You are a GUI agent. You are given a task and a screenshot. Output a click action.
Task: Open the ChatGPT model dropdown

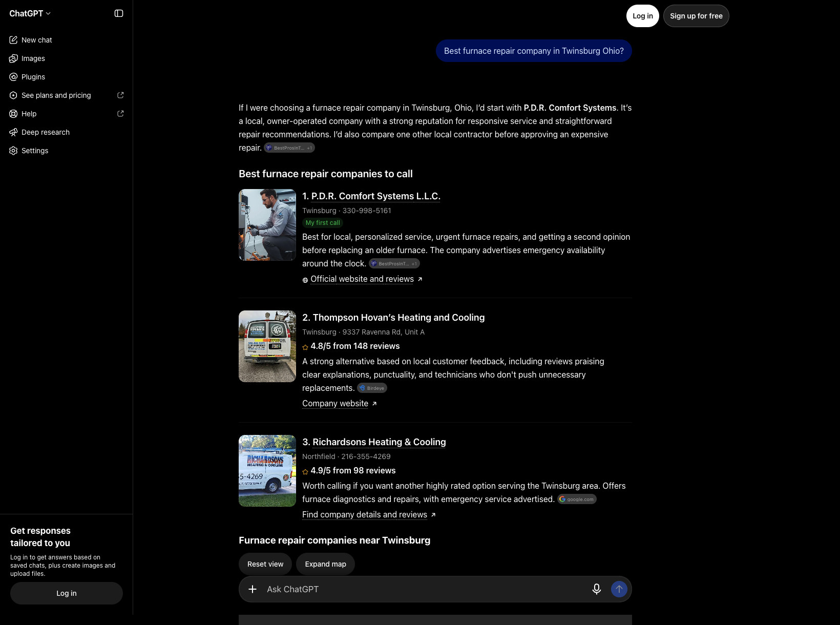(30, 13)
